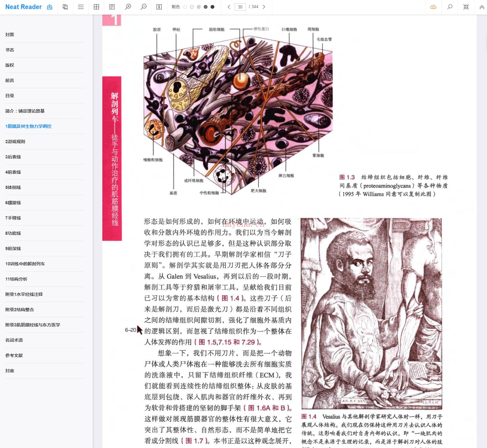Open chapter 目录 in contents
Viewport: 487px width, 448px height.
pyautogui.click(x=45, y=96)
